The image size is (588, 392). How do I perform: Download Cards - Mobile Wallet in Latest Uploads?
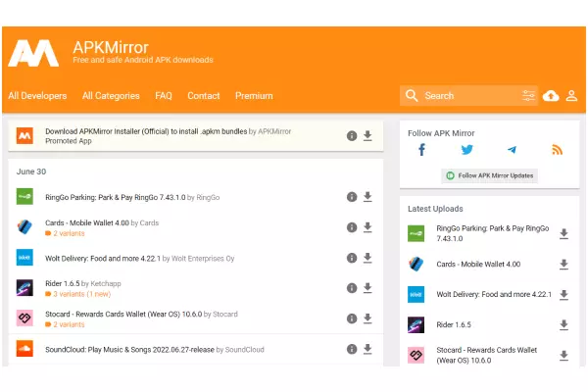tap(563, 265)
